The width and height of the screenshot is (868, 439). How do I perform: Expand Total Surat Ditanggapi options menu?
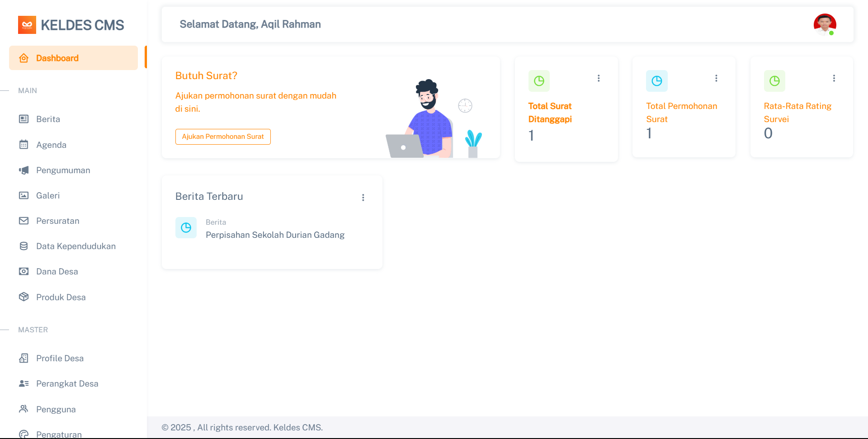(x=599, y=78)
